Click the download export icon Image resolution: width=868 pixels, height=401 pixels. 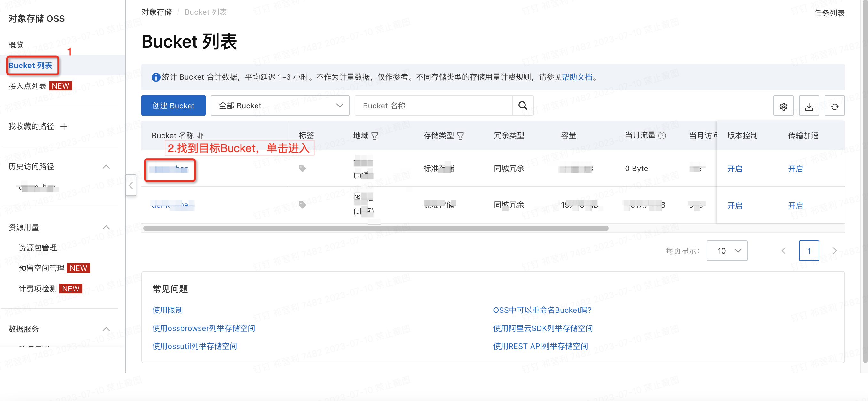(x=809, y=106)
